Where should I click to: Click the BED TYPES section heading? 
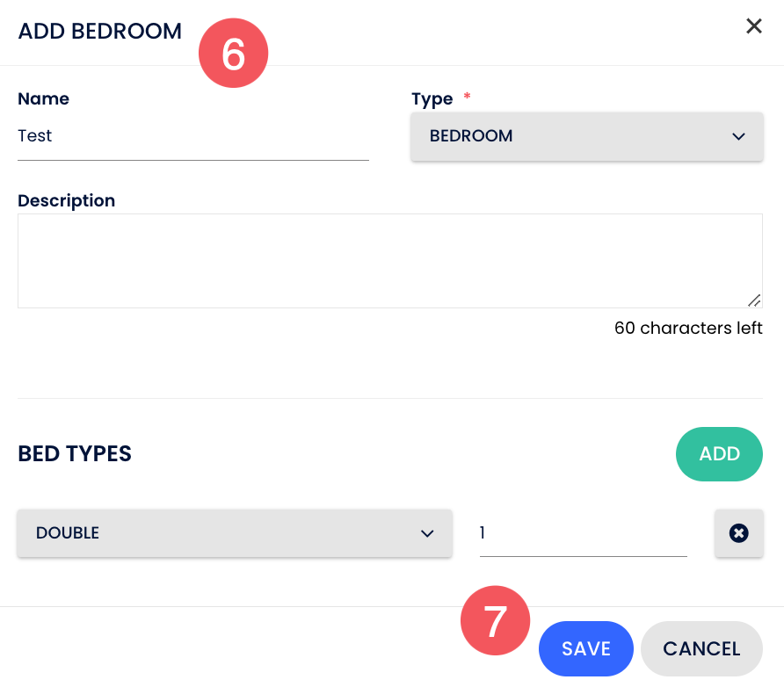75,454
